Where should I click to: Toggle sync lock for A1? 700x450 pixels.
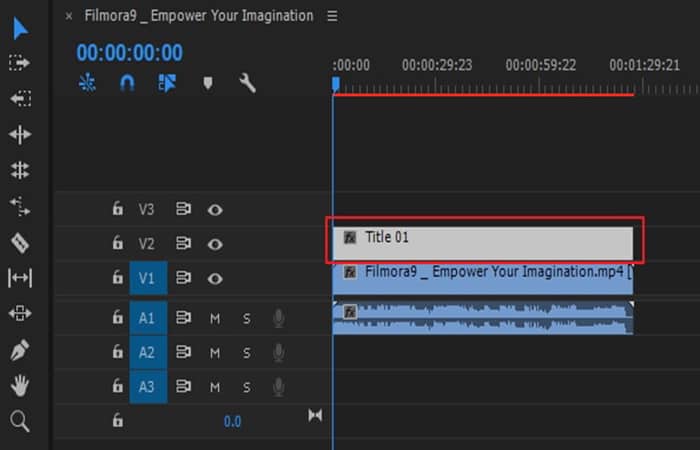(183, 318)
